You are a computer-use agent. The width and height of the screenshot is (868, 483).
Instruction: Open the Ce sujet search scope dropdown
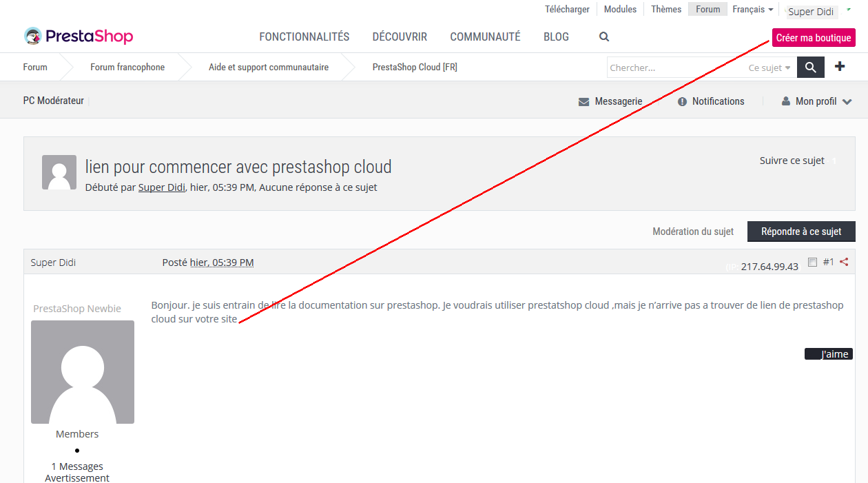769,68
